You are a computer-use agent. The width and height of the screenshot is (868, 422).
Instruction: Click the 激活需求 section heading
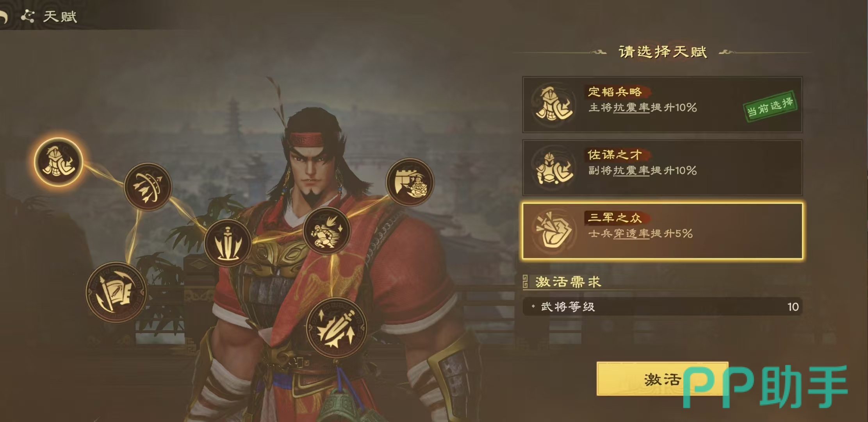click(x=568, y=282)
